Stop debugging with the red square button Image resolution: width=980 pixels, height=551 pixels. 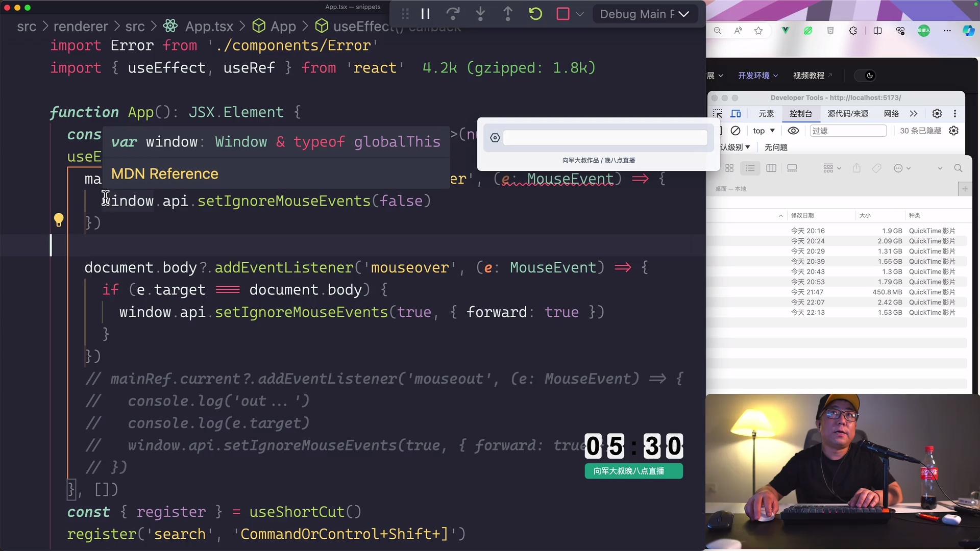[563, 14]
